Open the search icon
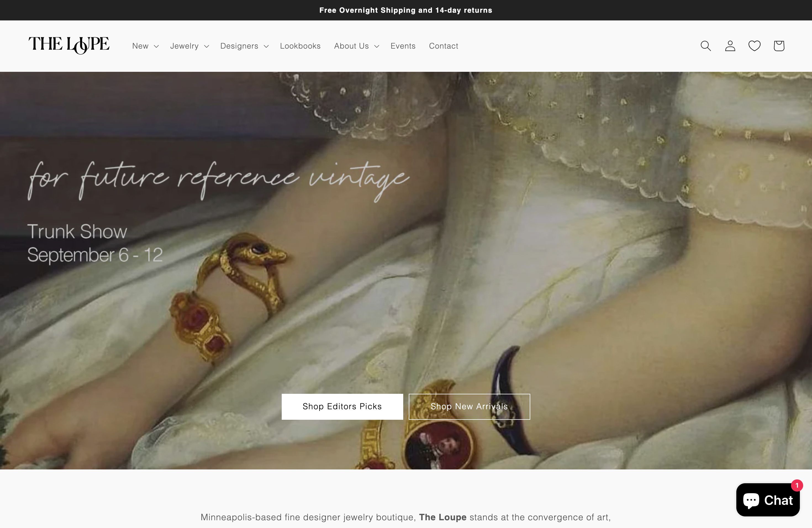This screenshot has width=812, height=528. pyautogui.click(x=705, y=46)
